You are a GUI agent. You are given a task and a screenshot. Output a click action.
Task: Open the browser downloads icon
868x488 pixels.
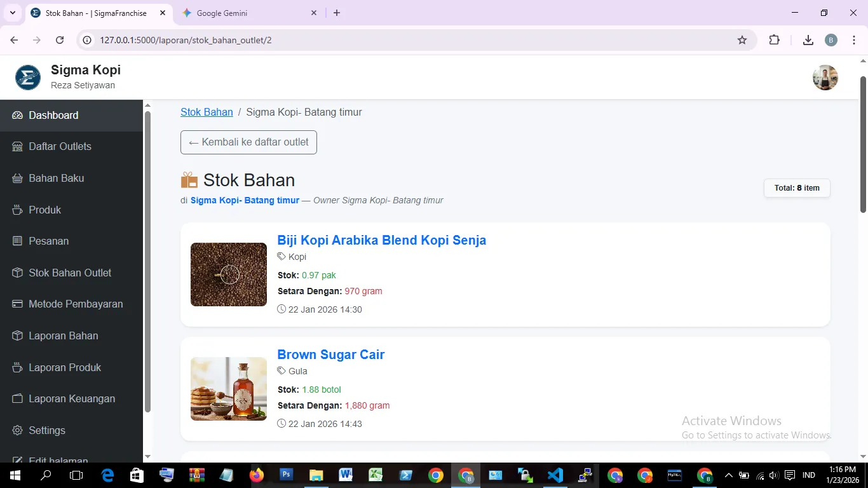click(x=808, y=40)
